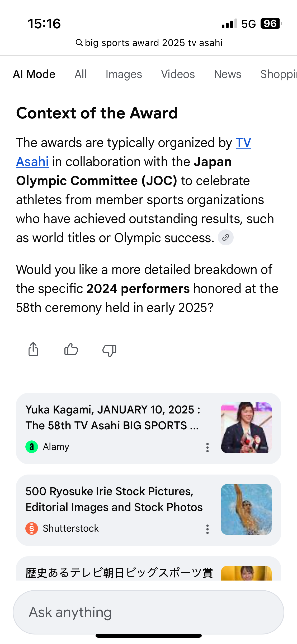Tap the swimmer thumbnail image
The image size is (297, 644).
click(246, 509)
